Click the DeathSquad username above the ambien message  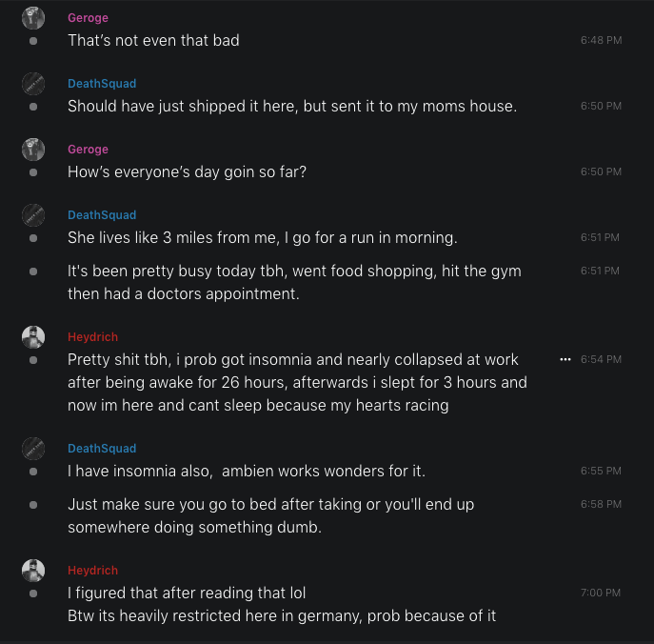click(102, 448)
